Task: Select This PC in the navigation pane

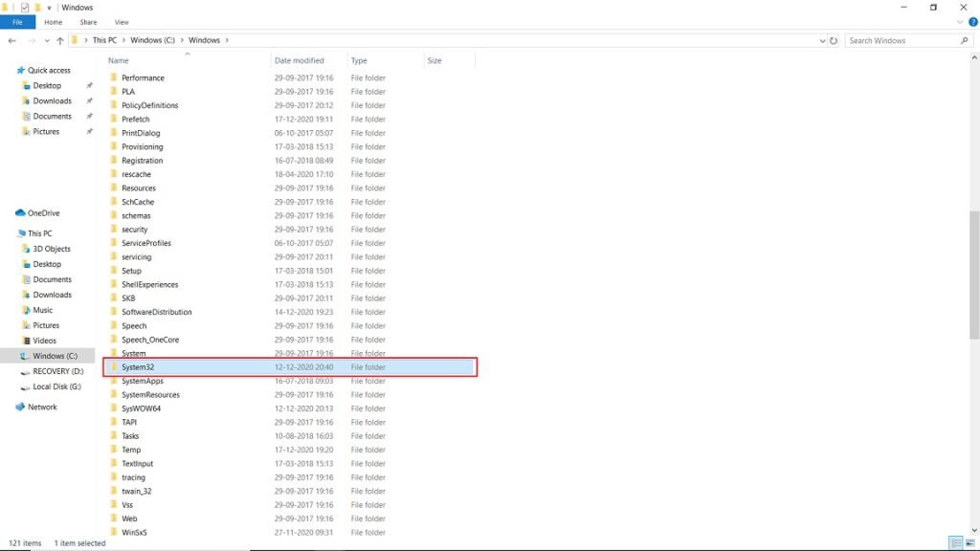Action: pos(39,233)
